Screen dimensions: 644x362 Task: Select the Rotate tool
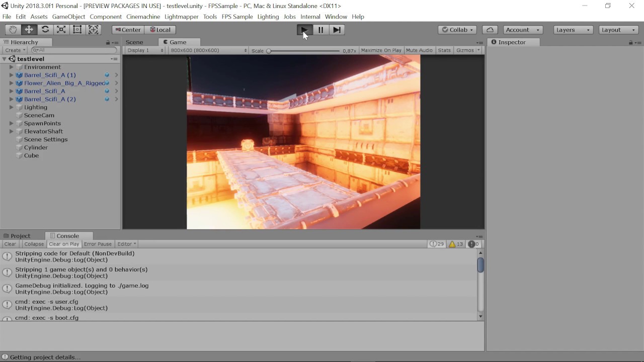tap(45, 30)
